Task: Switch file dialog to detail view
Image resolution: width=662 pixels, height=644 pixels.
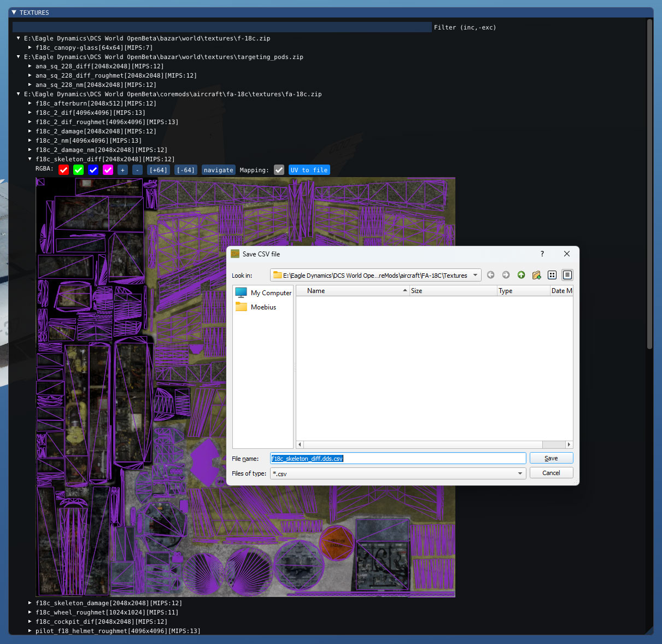Action: [567, 275]
